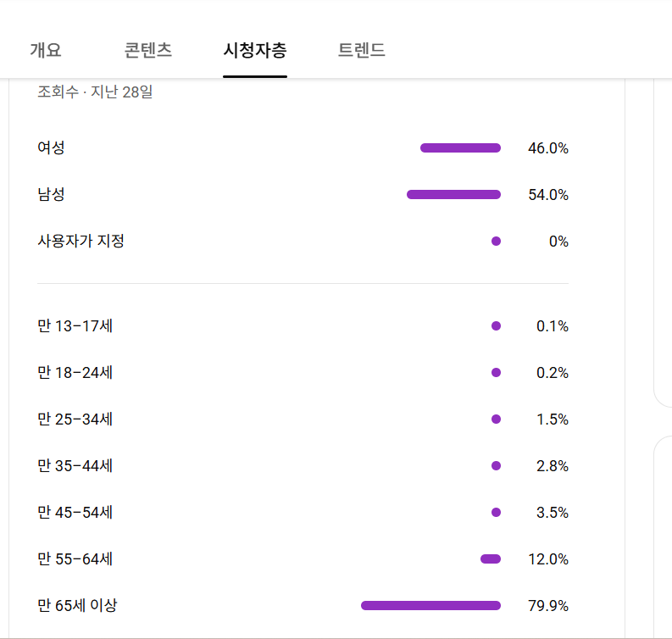Click the 만 13–17세 purple dot

496,326
